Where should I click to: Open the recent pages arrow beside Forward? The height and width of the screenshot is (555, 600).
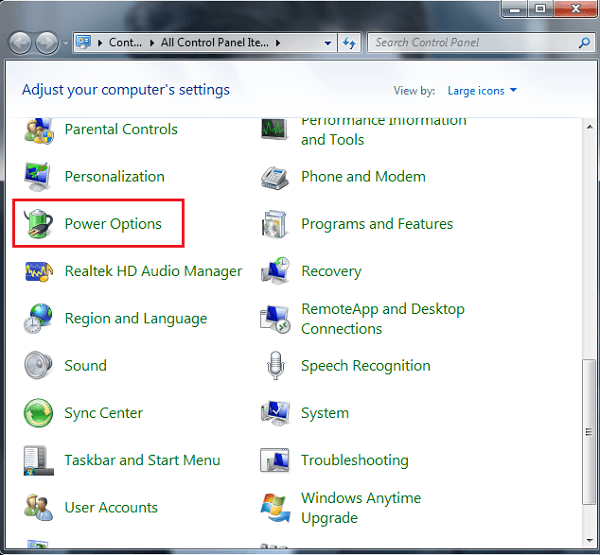pos(66,44)
